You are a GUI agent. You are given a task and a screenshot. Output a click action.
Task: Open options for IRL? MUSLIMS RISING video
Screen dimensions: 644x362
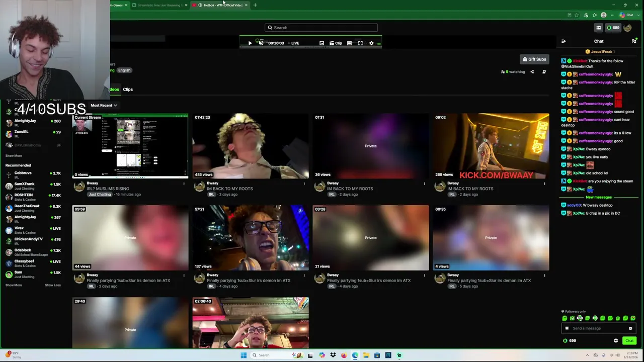point(184,184)
